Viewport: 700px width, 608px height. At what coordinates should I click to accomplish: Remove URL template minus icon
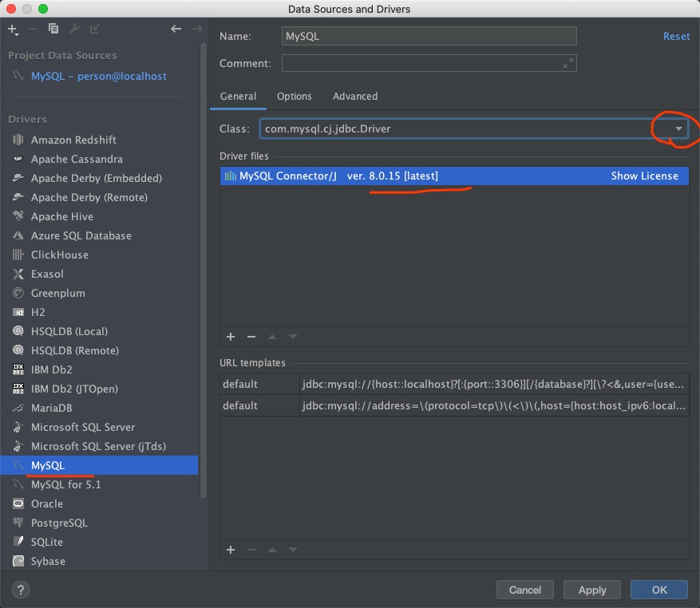[251, 550]
